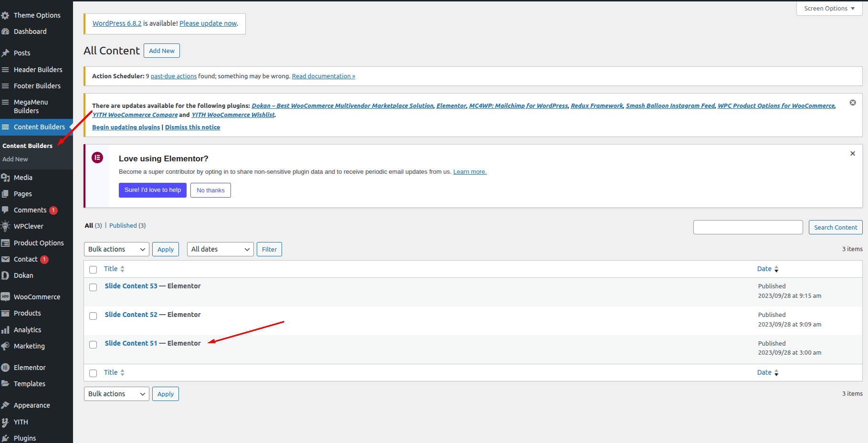Click the Products archive icon
The width and height of the screenshot is (868, 443).
point(5,313)
